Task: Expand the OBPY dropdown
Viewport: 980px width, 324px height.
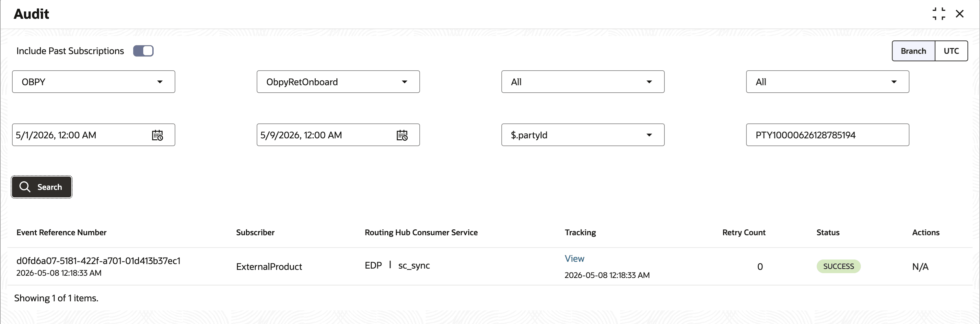Action: (x=94, y=82)
